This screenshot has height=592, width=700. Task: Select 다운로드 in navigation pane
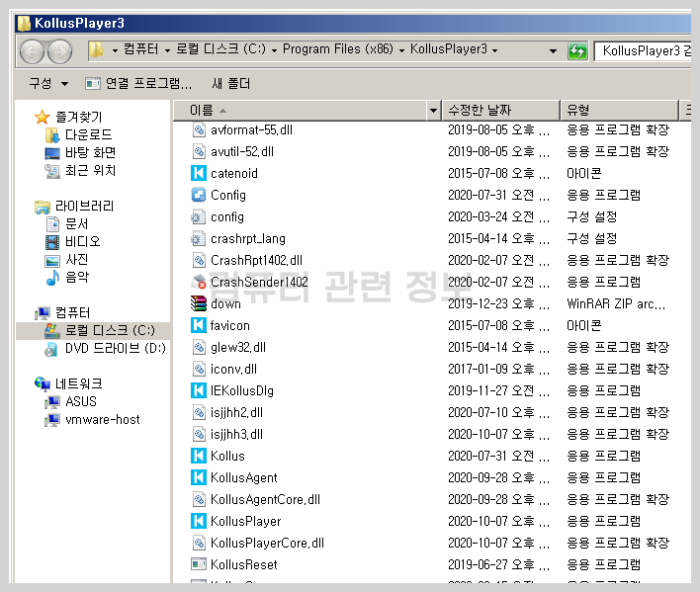point(88,134)
